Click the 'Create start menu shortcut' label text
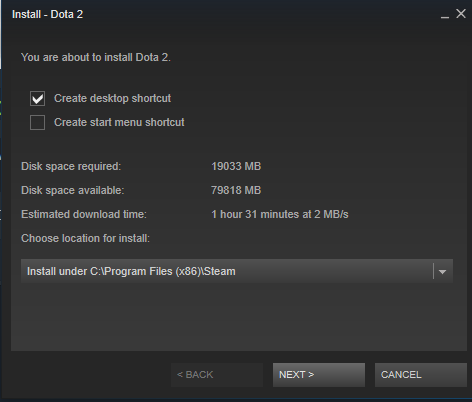472x402 pixels. (119, 122)
